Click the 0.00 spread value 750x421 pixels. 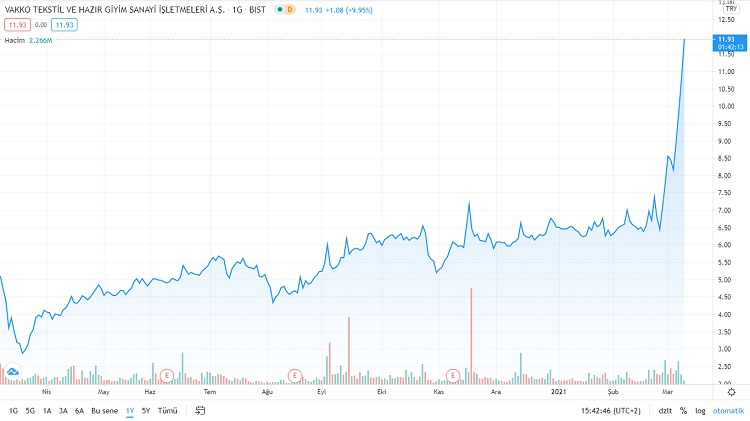(x=41, y=24)
